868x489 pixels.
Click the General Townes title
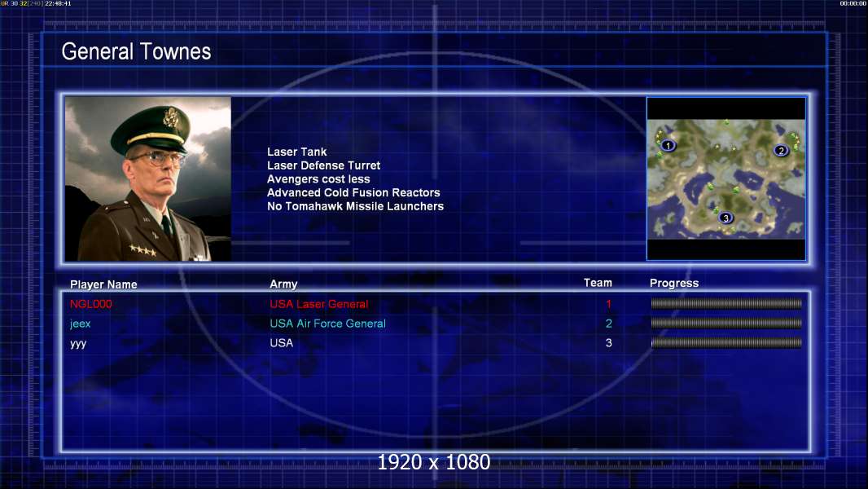[x=136, y=51]
